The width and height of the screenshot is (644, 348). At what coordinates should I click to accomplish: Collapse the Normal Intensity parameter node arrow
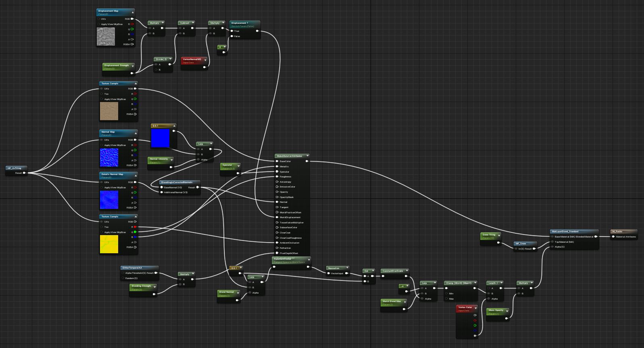(x=171, y=159)
